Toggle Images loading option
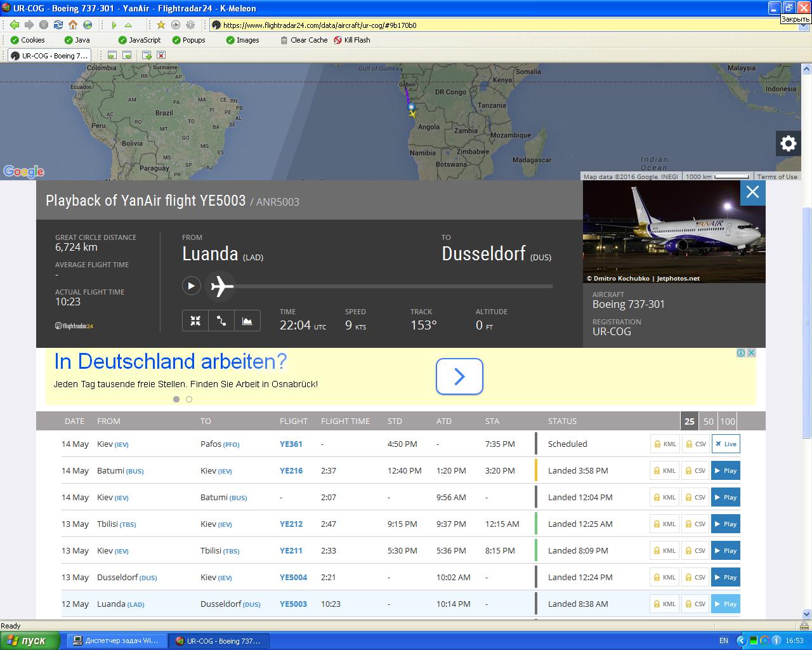Viewport: 812px width, 650px height. pos(242,40)
